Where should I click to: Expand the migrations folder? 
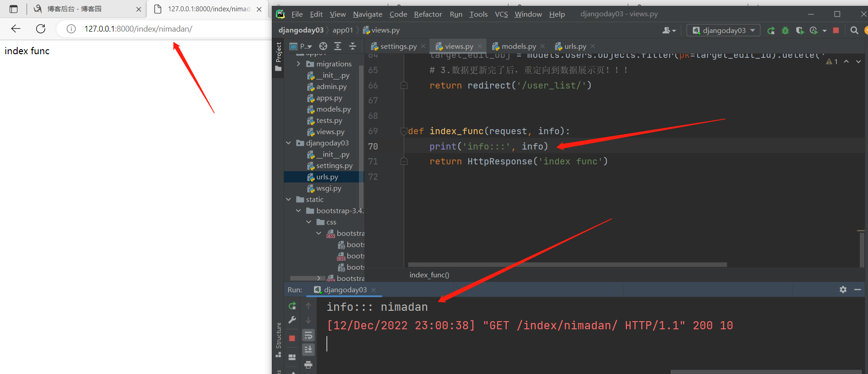click(298, 64)
